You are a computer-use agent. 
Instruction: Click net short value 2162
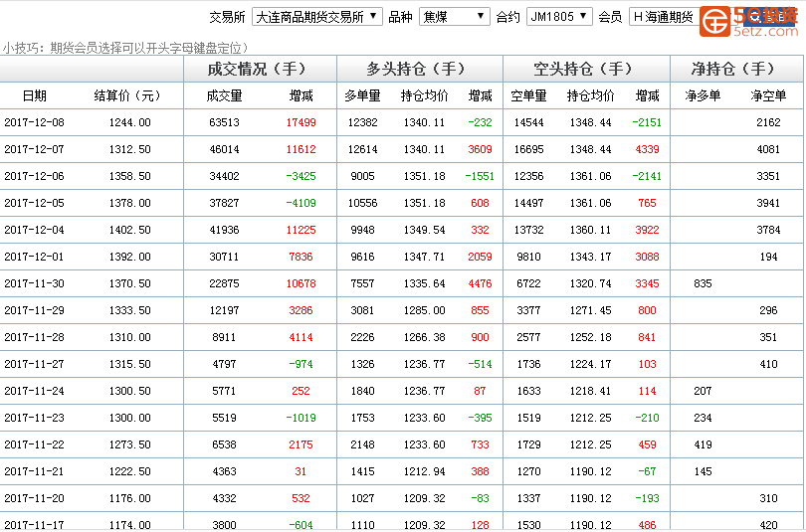[768, 122]
